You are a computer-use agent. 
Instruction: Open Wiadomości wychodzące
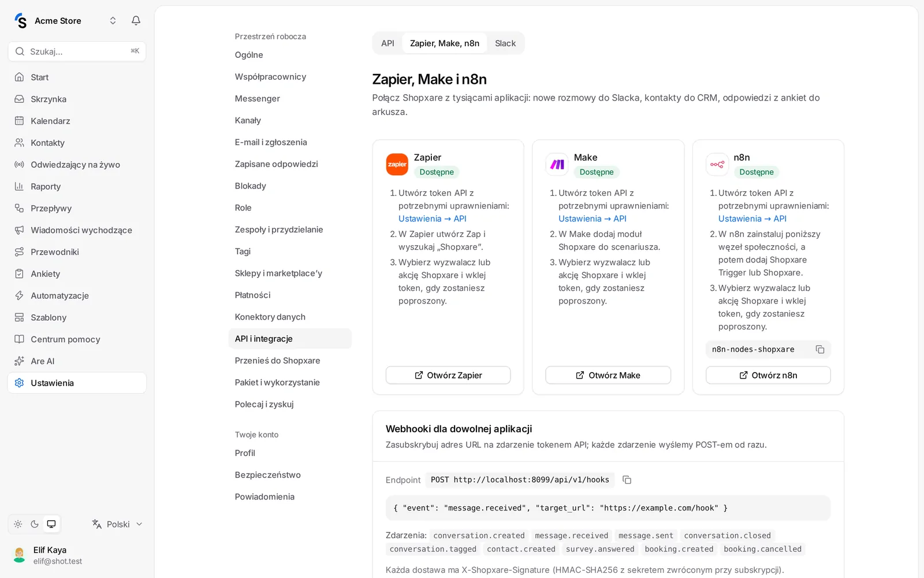tap(77, 230)
